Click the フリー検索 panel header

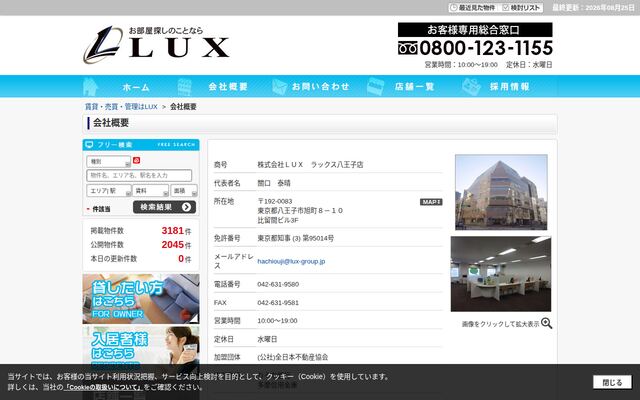(141, 145)
